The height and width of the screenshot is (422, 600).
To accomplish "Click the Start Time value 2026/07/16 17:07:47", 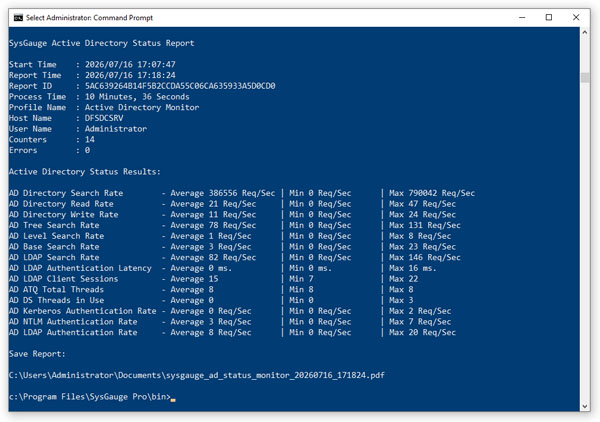I will pyautogui.click(x=130, y=65).
